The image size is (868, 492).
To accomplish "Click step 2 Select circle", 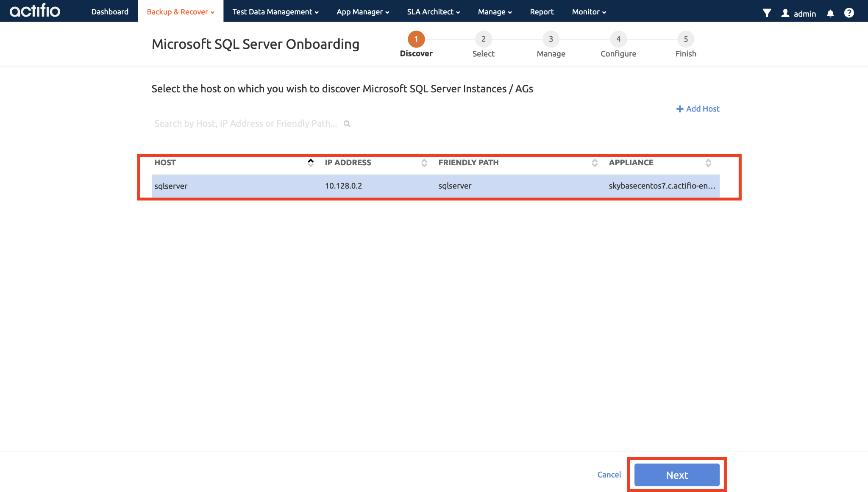I will click(x=484, y=39).
